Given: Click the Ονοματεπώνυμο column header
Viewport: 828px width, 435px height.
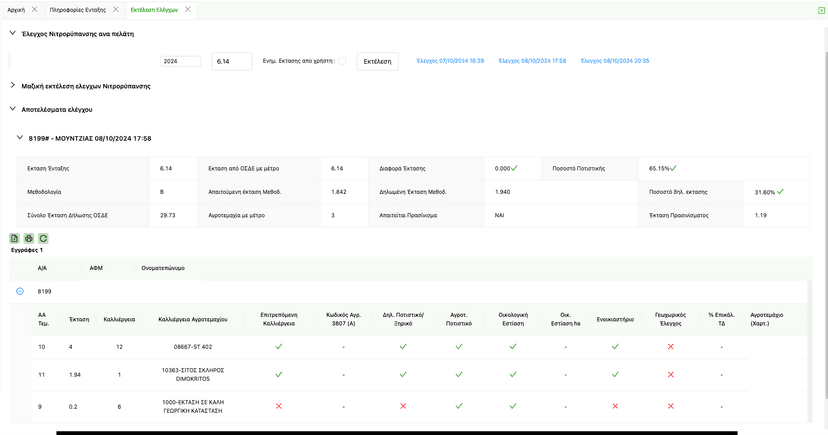Looking at the screenshot, I should click(163, 268).
